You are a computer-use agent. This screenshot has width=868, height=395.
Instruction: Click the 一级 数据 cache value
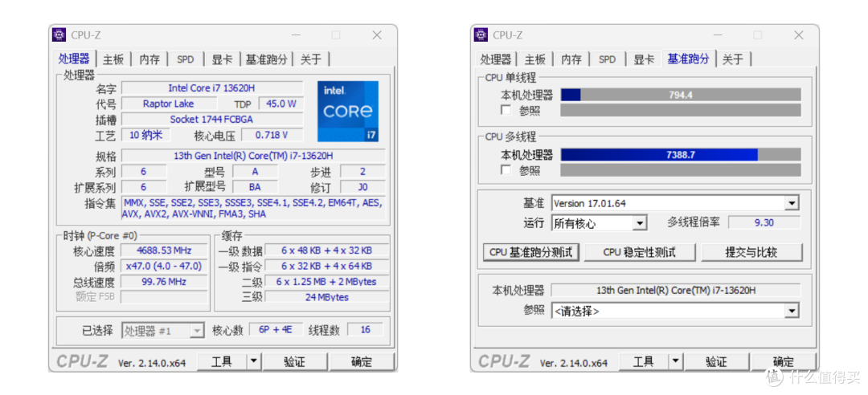coord(326,250)
